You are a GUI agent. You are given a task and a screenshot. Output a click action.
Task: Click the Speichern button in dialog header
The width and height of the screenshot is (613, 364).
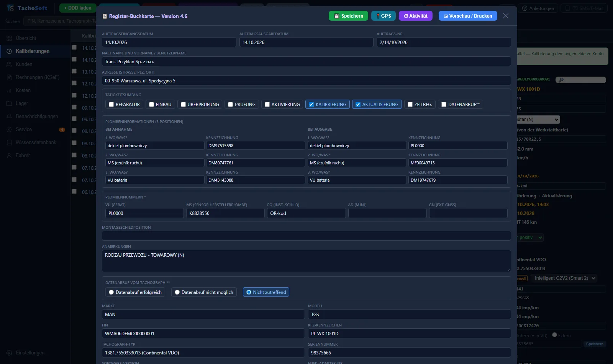[x=348, y=16]
